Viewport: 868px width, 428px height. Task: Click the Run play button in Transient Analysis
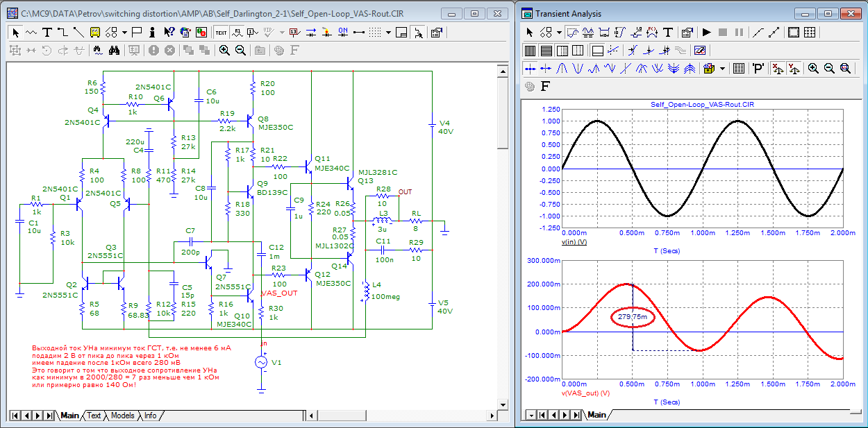point(707,32)
